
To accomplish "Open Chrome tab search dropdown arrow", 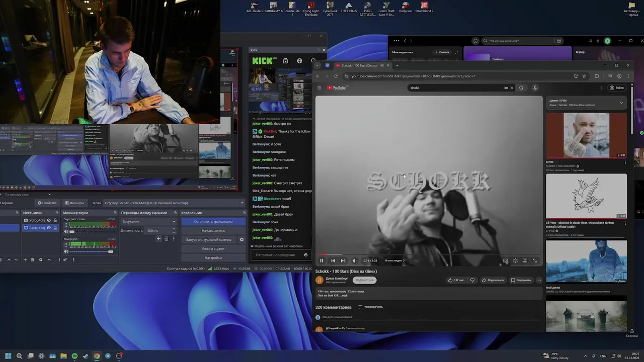I will pos(317,65).
